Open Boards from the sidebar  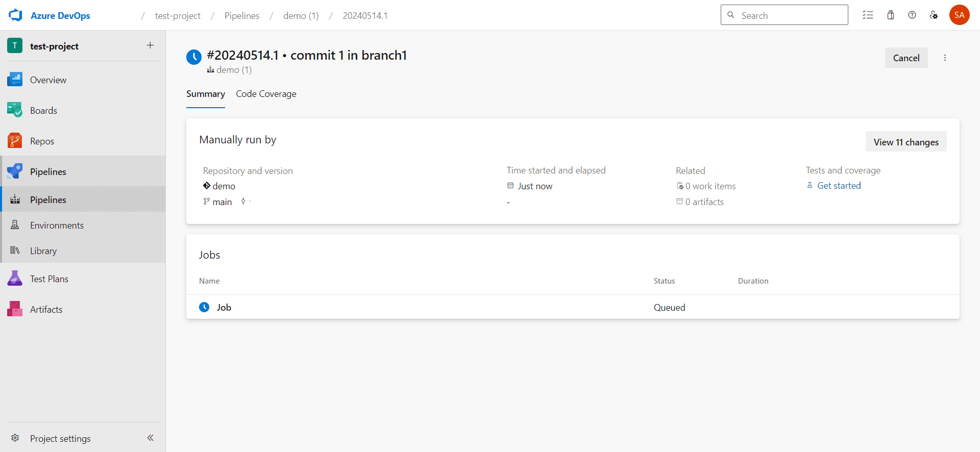pos(43,111)
